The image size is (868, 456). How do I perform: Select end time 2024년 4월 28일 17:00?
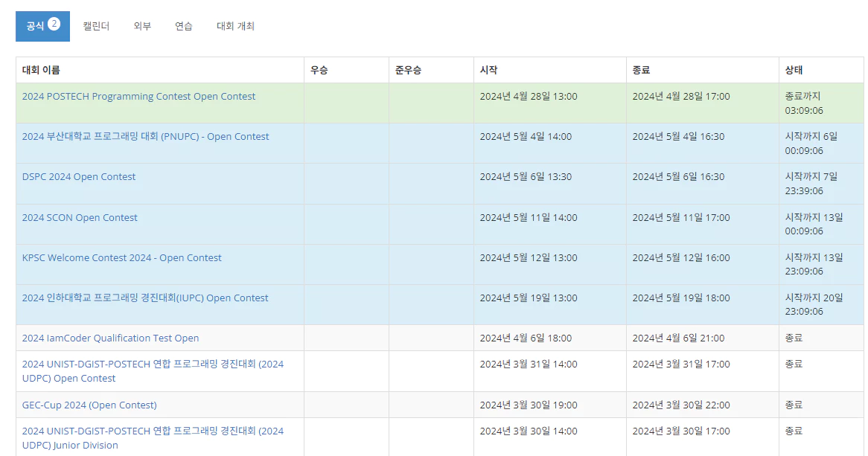pos(681,96)
